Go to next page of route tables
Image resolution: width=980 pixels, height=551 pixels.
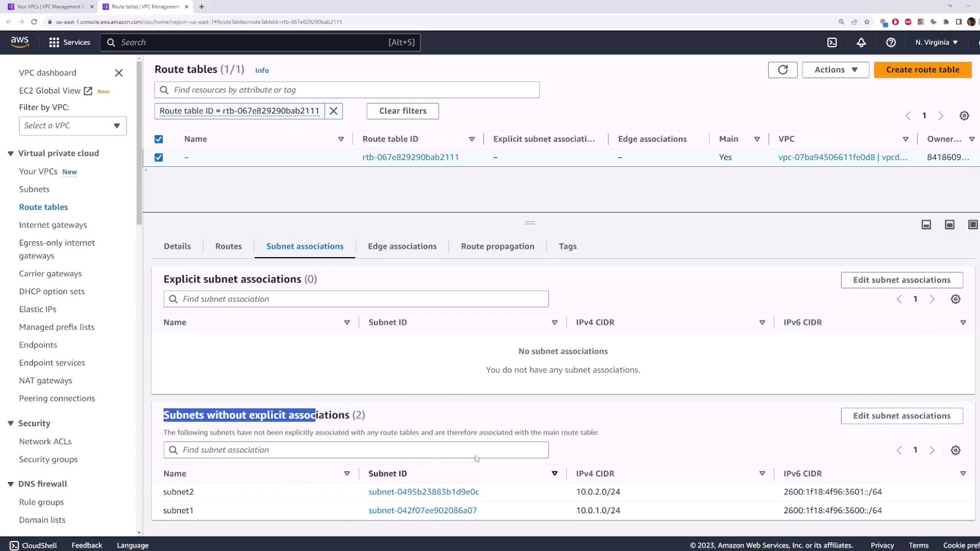pos(941,116)
